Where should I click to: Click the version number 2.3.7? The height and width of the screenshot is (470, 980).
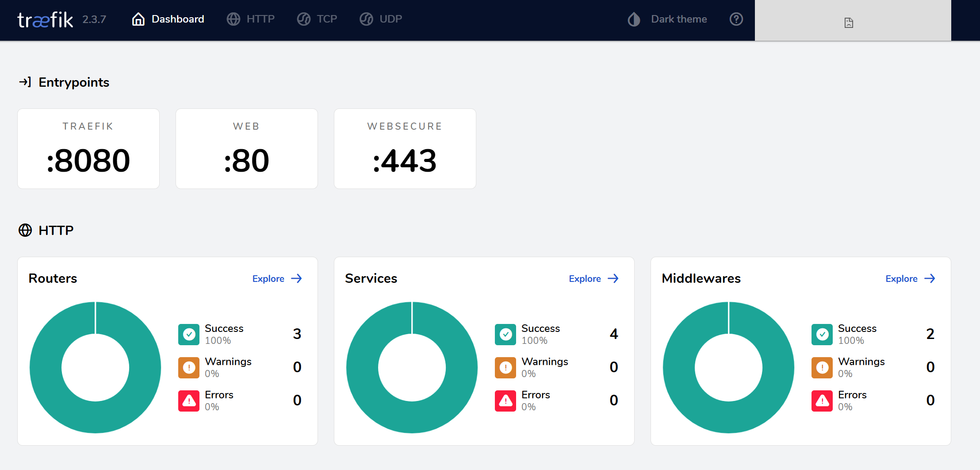[94, 19]
